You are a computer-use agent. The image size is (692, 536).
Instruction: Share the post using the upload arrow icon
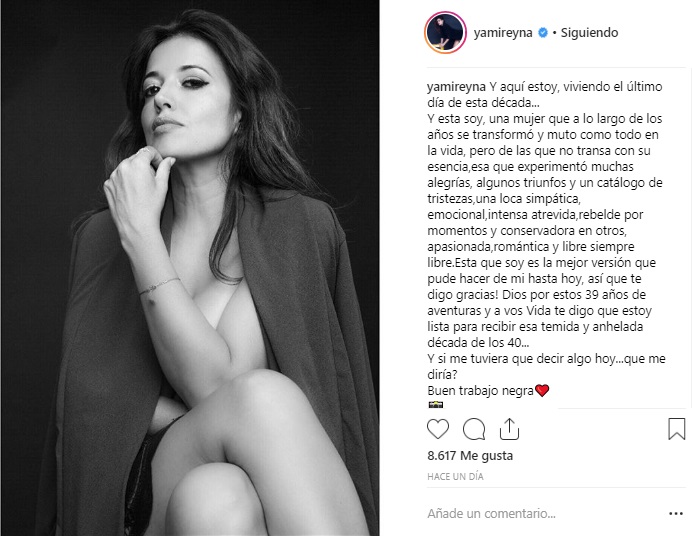coord(509,429)
